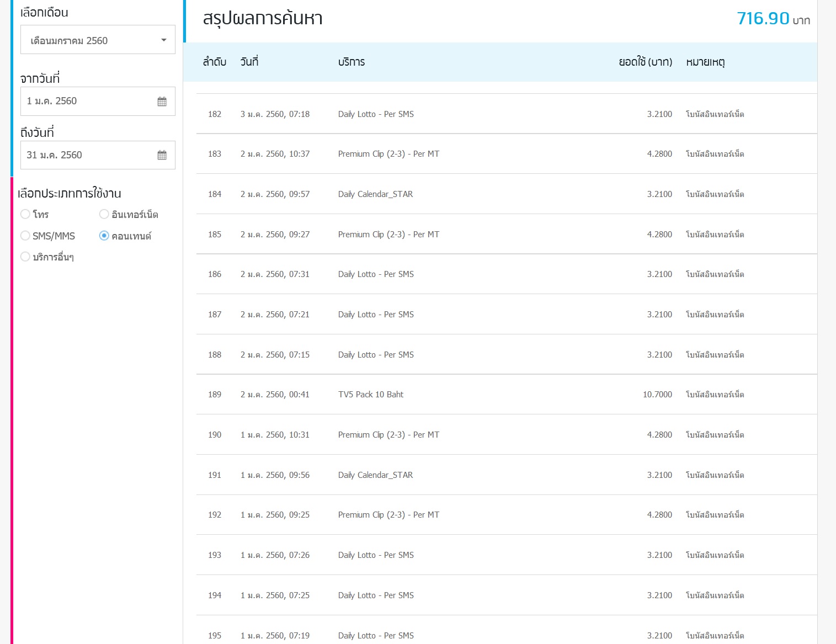This screenshot has width=836, height=644.
Task: Click Daily Lotto service in row 187
Action: click(376, 315)
